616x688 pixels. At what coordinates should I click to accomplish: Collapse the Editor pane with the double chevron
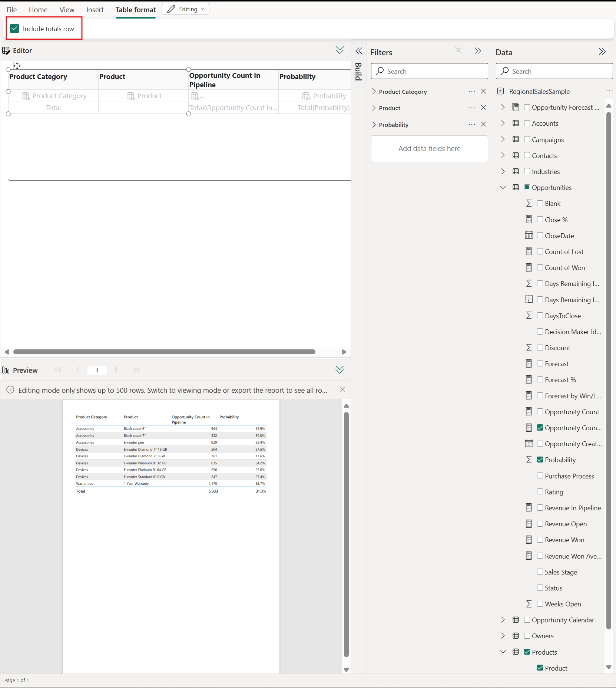(339, 50)
